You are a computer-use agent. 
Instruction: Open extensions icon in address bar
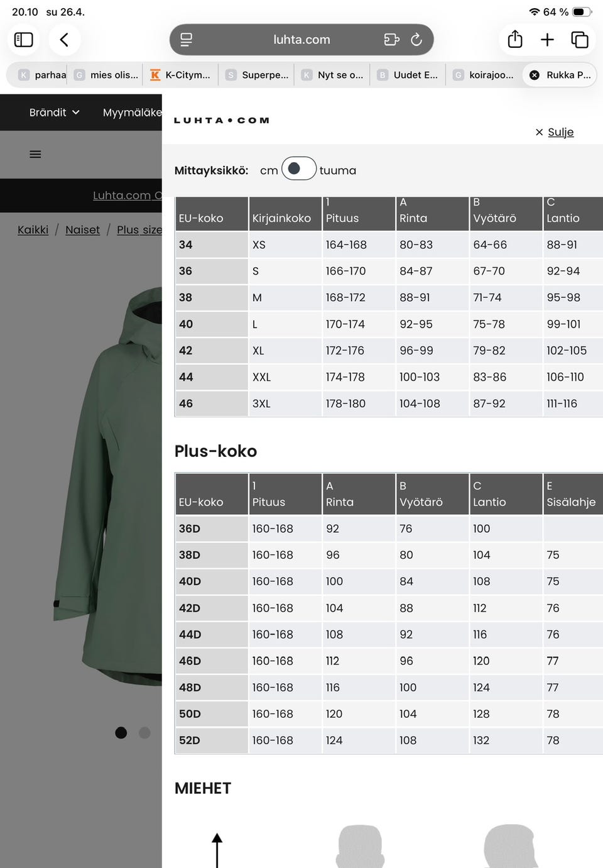[391, 40]
